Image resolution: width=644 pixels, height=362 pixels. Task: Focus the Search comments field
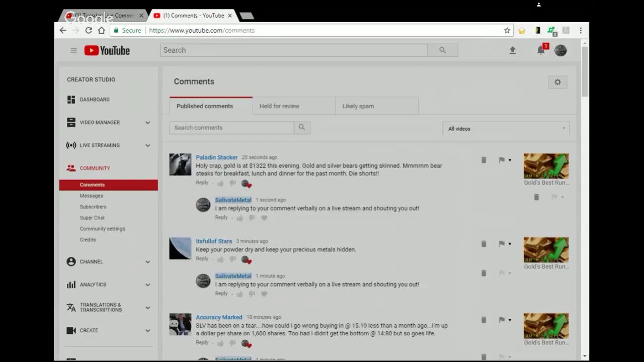[x=231, y=128]
